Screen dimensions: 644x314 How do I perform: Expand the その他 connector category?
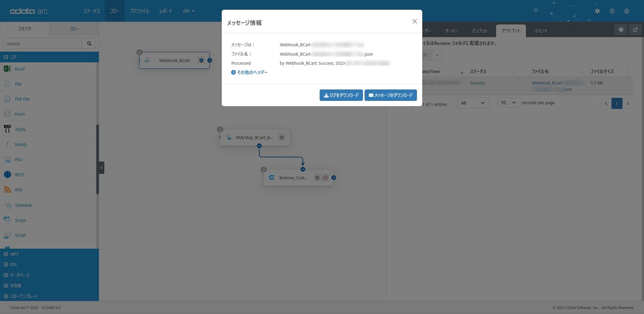6,286
